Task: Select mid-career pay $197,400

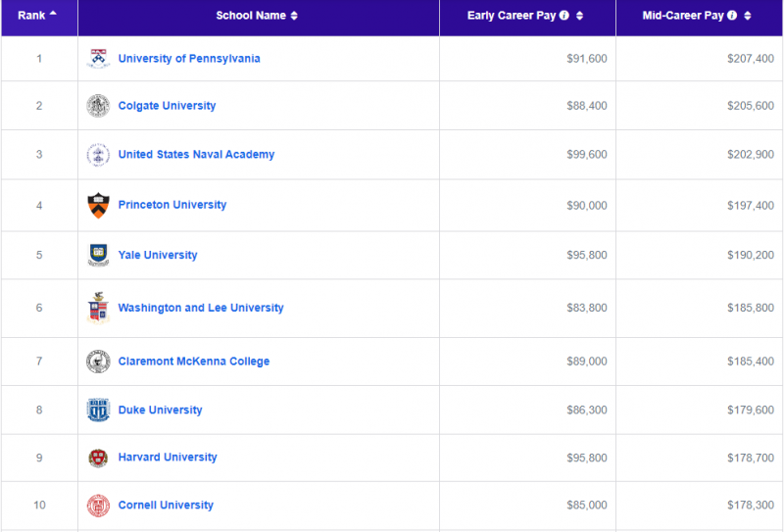Action: pyautogui.click(x=751, y=206)
